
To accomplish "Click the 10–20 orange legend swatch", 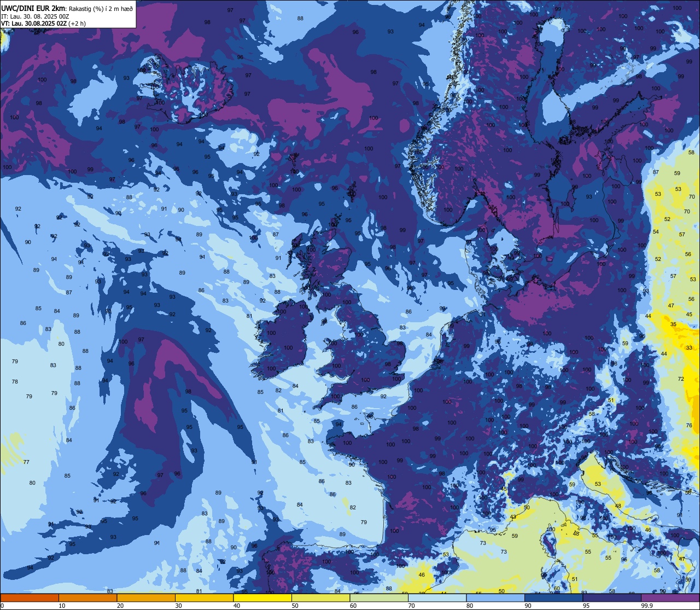I will click(87, 597).
